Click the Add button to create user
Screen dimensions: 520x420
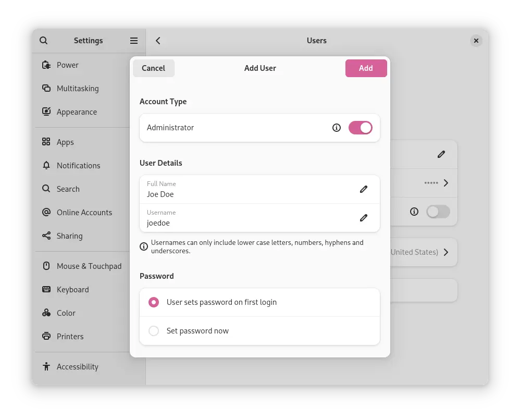click(x=366, y=68)
